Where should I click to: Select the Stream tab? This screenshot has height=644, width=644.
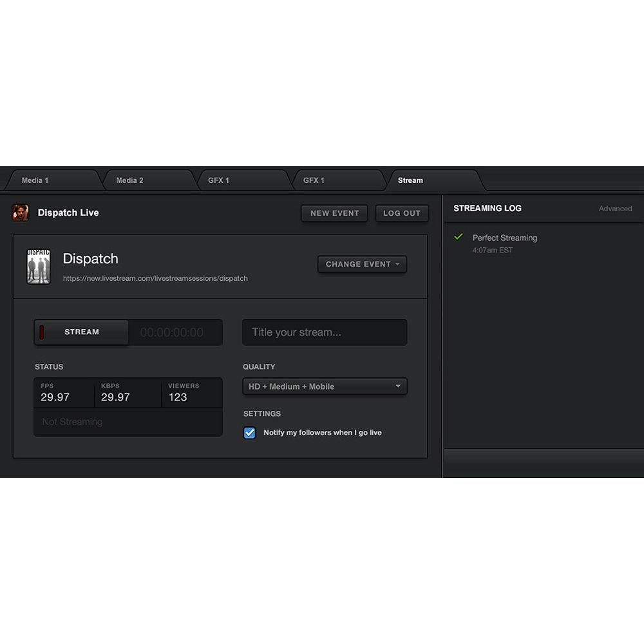(x=410, y=180)
